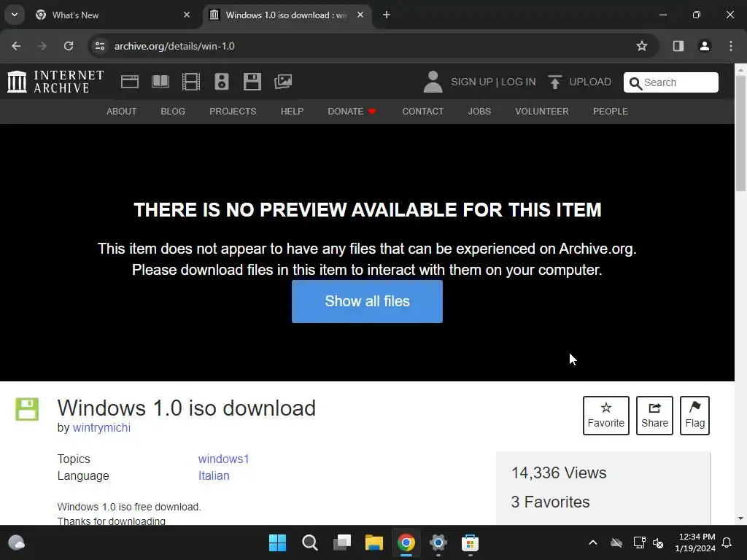Open a new browser tab
Screen dimensions: 747x560
[x=387, y=15]
